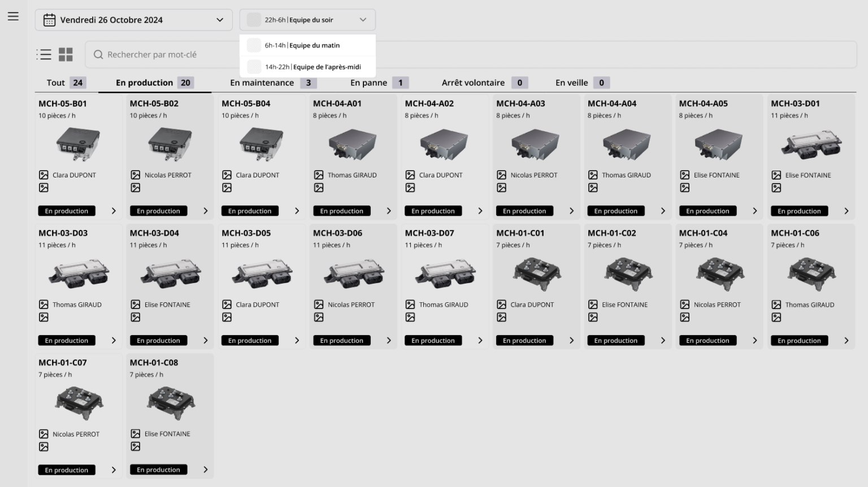Screen dimensions: 868x487
Task: Click the MCH-04-A01 machine thumbnail
Action: (x=352, y=145)
